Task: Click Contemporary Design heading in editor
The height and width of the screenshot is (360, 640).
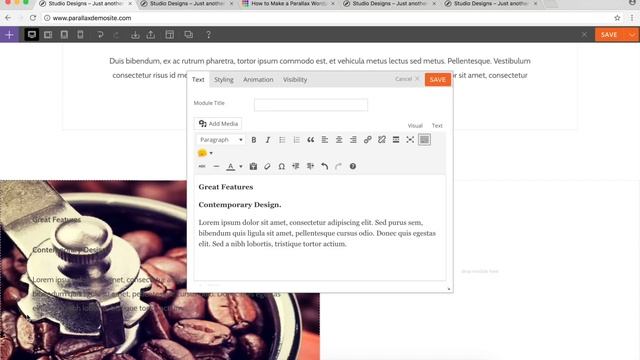Action: (x=240, y=205)
